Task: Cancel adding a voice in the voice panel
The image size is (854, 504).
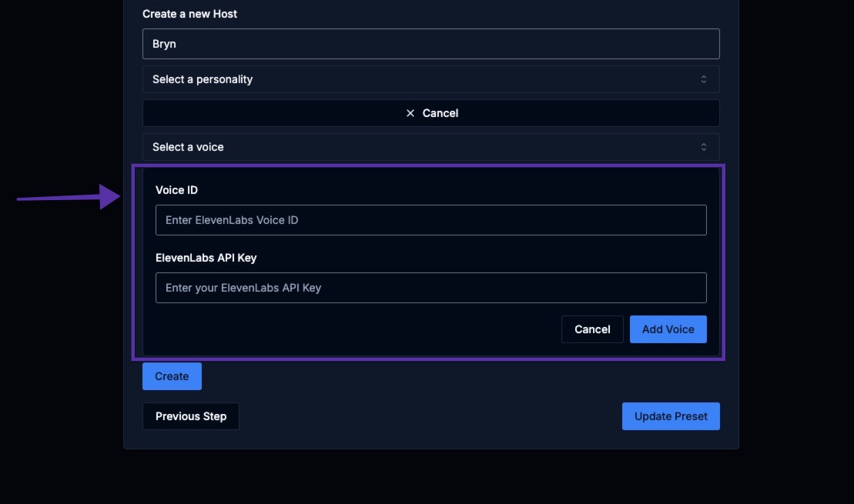Action: tap(591, 329)
